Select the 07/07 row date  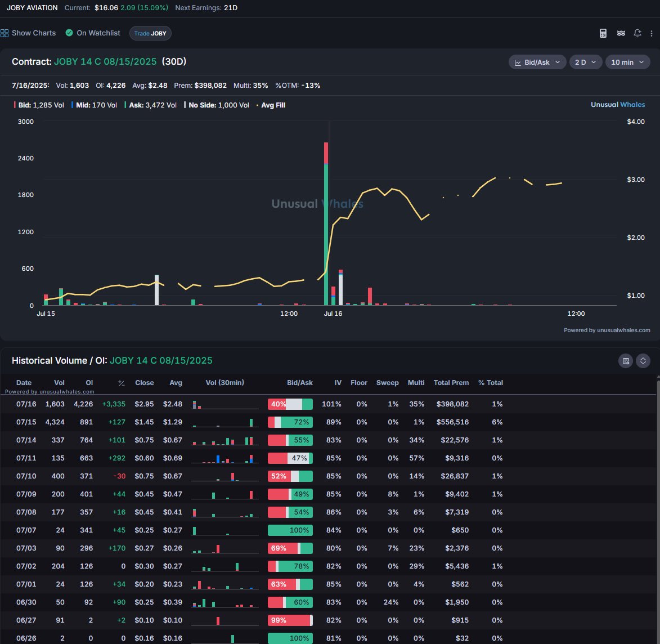coord(26,530)
